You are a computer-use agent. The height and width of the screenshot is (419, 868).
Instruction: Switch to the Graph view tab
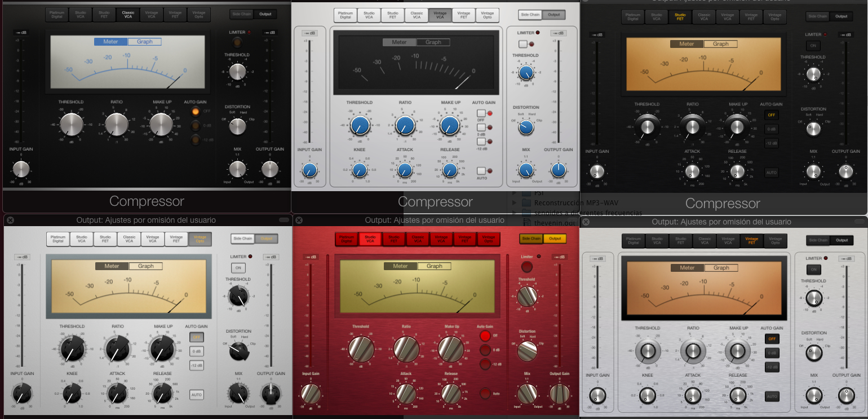click(x=144, y=41)
